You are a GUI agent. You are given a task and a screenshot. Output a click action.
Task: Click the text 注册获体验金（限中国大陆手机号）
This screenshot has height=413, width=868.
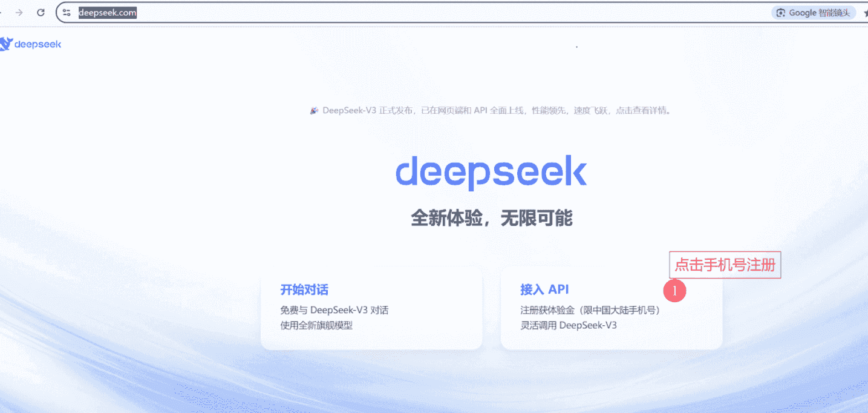point(590,310)
